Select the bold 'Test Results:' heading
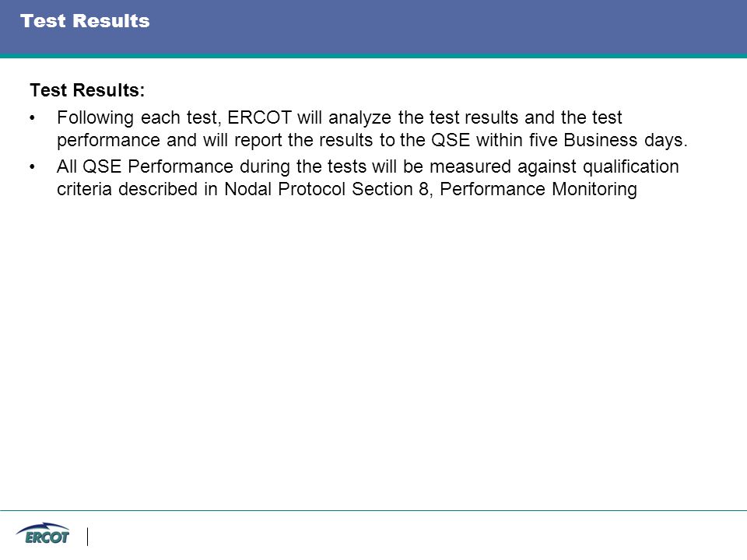This screenshot has width=747, height=560. coord(87,90)
